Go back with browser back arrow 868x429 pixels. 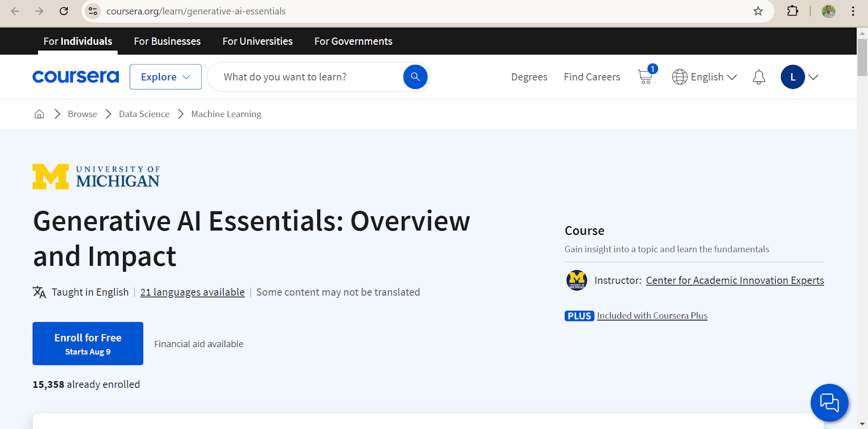[x=15, y=11]
